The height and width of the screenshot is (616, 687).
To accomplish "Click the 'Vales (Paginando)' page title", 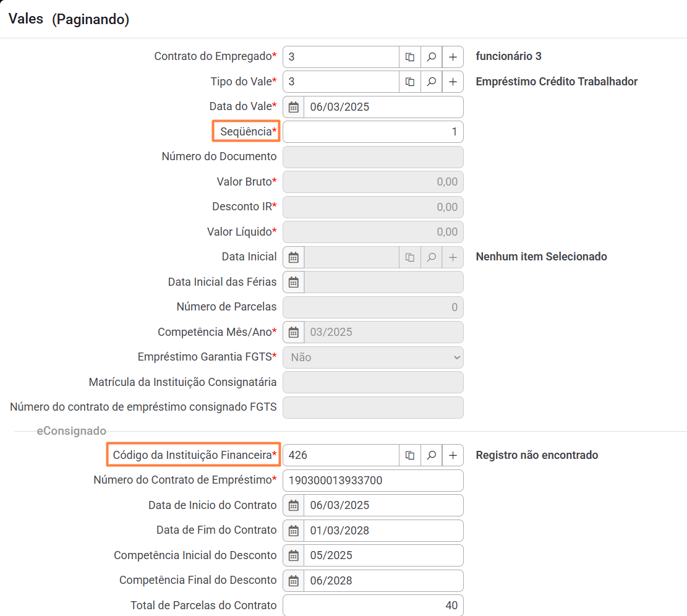I will click(69, 19).
